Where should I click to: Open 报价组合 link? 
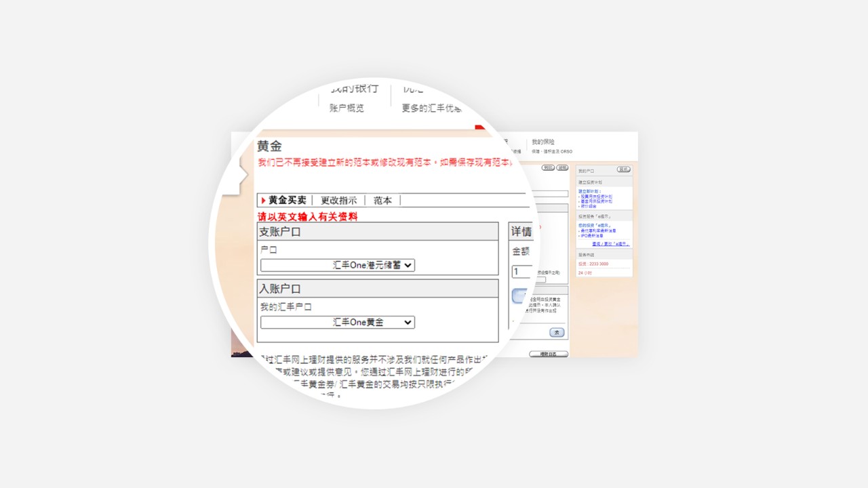point(588,206)
